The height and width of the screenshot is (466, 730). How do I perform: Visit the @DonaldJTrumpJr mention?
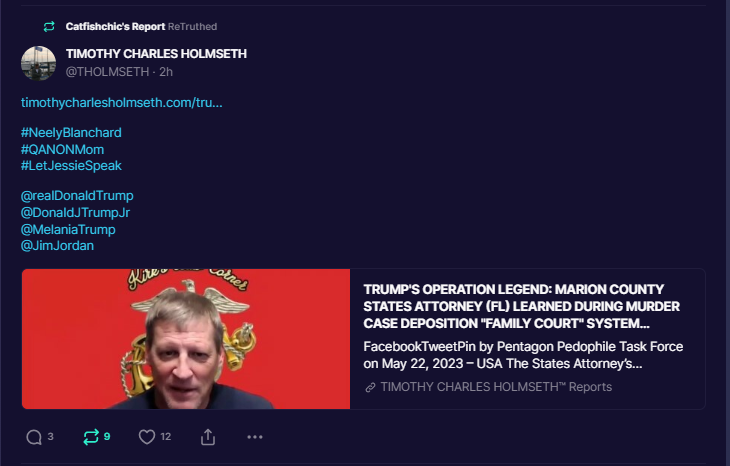tap(75, 213)
